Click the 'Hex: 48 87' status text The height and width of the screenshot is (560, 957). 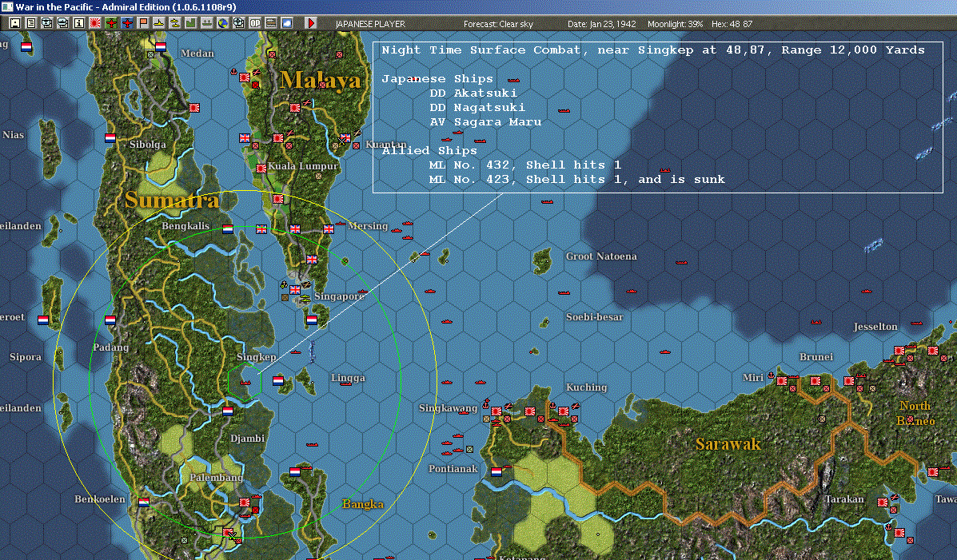(x=732, y=24)
